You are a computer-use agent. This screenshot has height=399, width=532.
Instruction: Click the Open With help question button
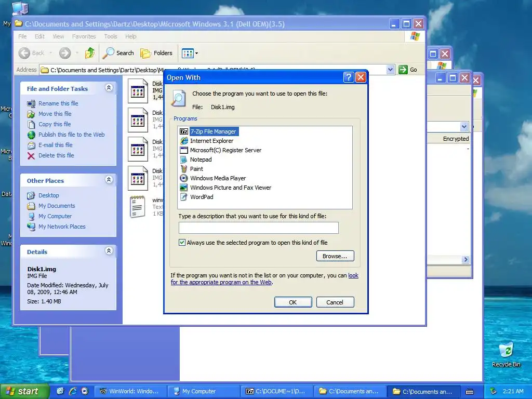(349, 77)
